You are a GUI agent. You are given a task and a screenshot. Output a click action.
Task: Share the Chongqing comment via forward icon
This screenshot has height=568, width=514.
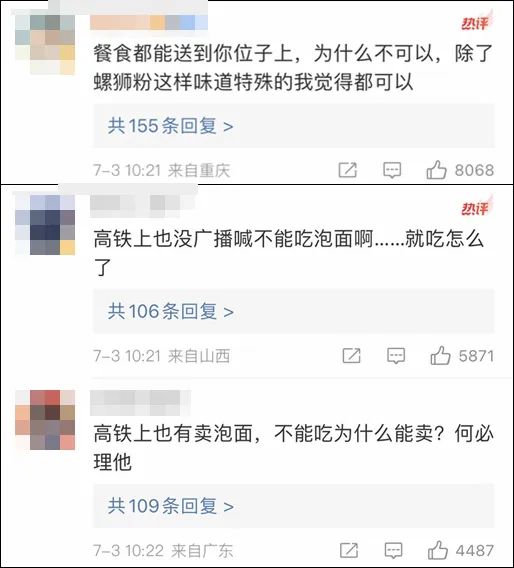tap(348, 170)
